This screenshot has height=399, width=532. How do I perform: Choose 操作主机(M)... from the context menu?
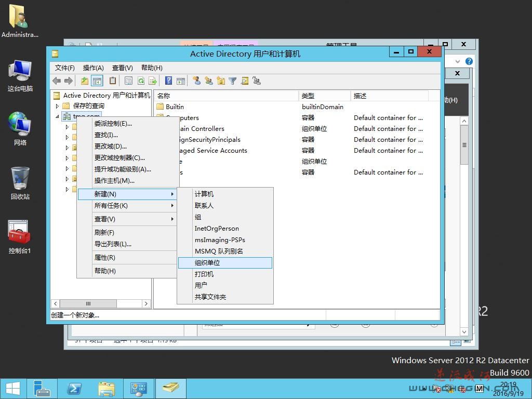127,180
